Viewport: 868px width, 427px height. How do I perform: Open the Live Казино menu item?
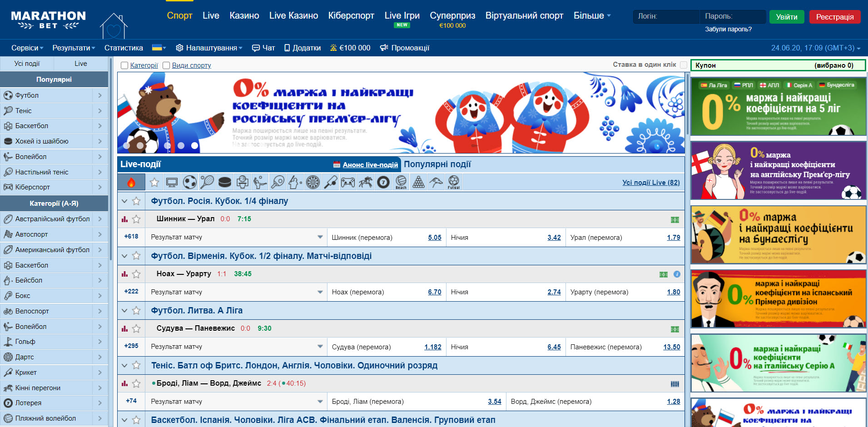pyautogui.click(x=293, y=15)
